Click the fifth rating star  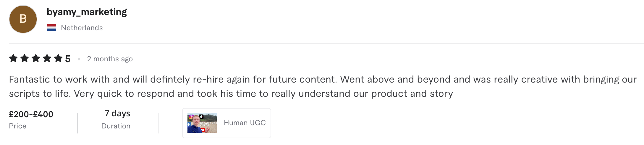[x=58, y=58]
